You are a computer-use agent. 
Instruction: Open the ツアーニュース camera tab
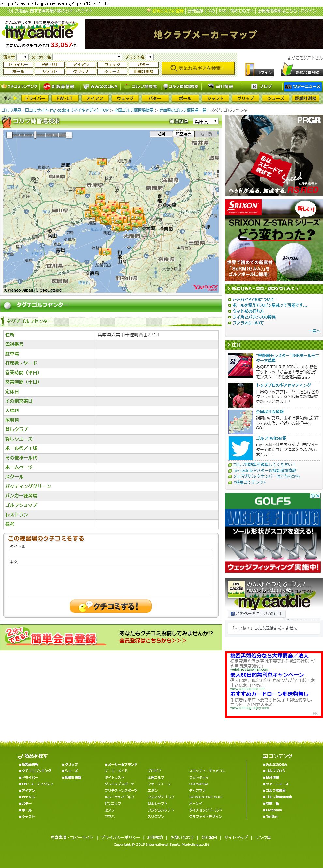[302, 86]
